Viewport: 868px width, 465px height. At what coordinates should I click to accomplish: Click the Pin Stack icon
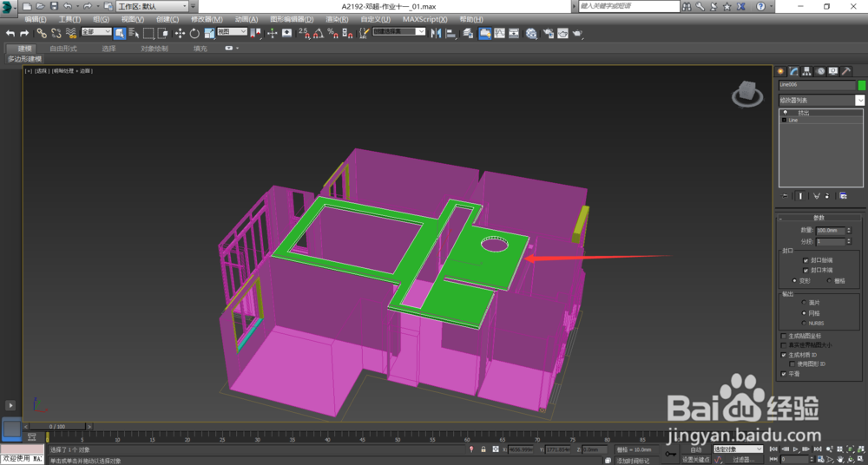point(785,196)
